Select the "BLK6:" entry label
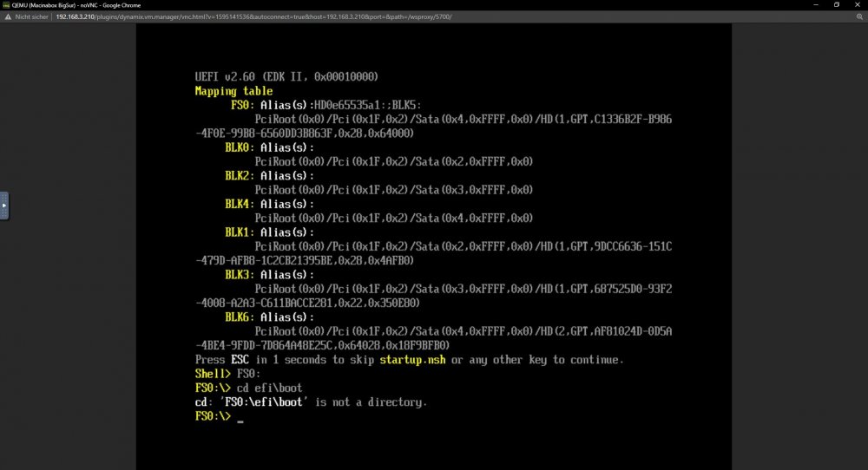Screen dimensions: 868x470 click(x=240, y=317)
